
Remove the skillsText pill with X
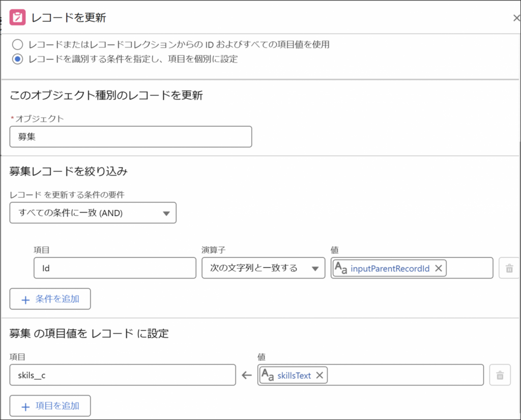coord(320,375)
